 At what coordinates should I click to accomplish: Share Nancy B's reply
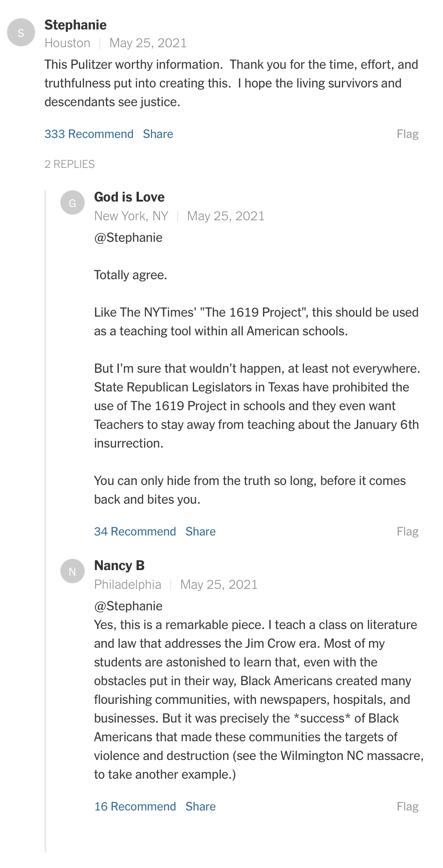[201, 807]
